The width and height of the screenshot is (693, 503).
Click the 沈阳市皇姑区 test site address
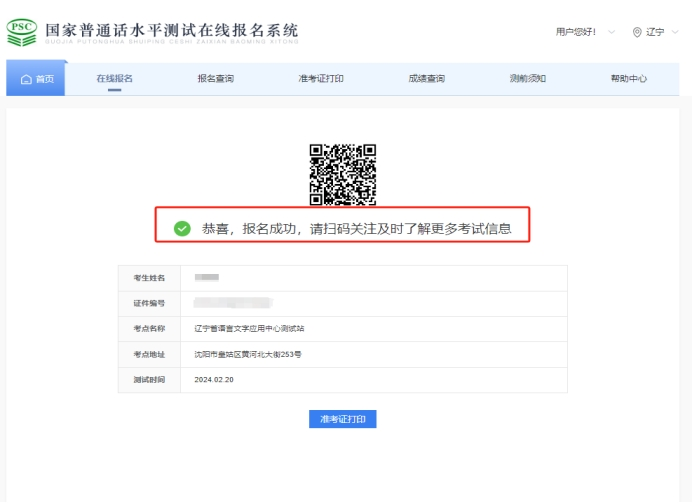(x=247, y=354)
